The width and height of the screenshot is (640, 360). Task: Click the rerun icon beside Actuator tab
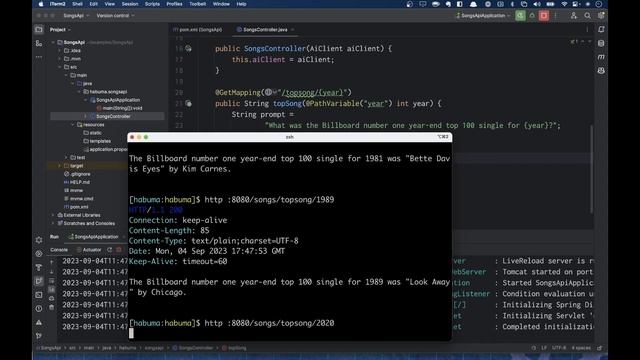(x=109, y=249)
